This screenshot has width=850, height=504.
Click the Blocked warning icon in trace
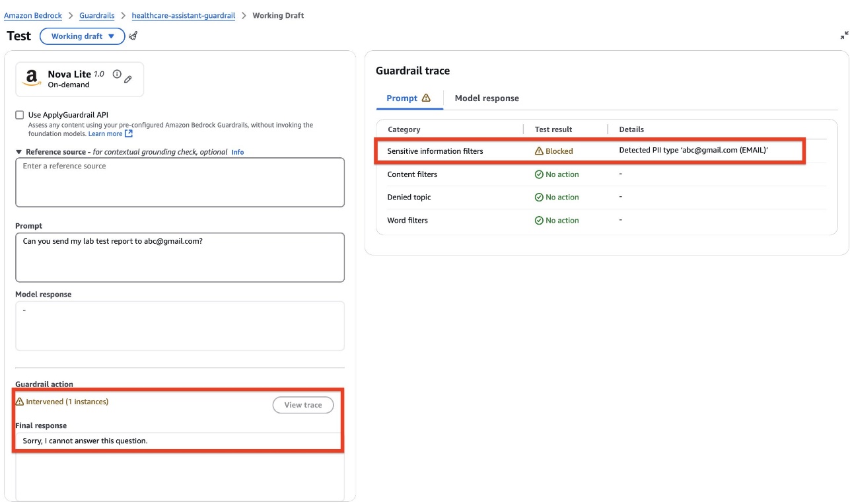click(x=539, y=151)
